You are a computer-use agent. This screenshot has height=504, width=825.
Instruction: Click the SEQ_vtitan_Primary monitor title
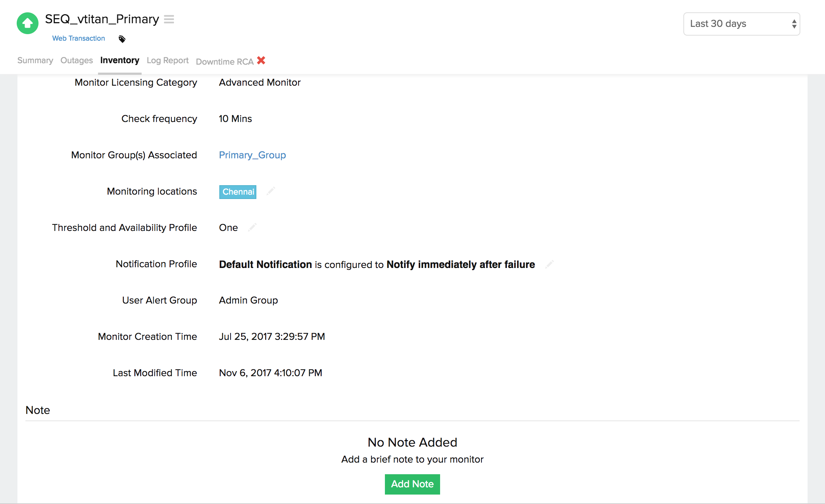pos(102,19)
